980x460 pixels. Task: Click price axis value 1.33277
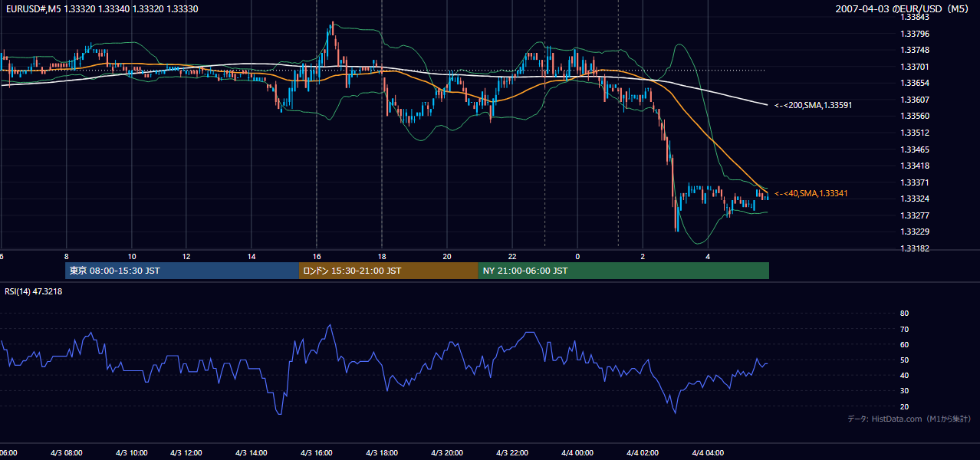914,215
